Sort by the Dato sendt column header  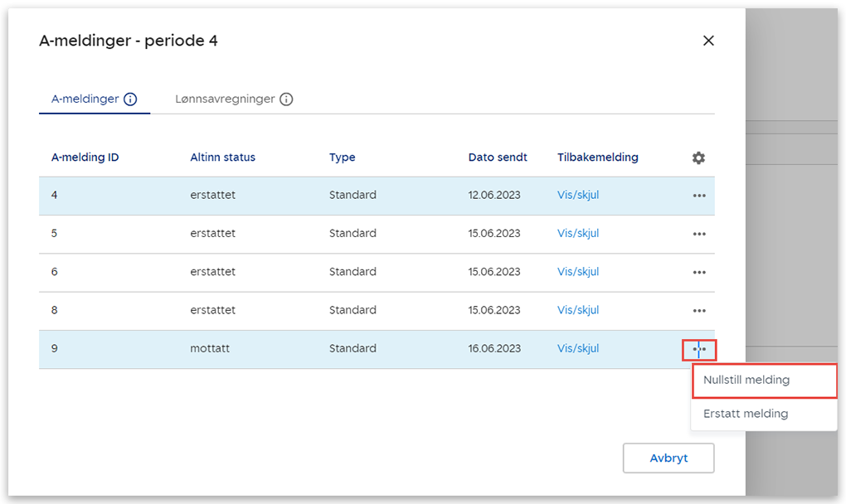click(498, 157)
